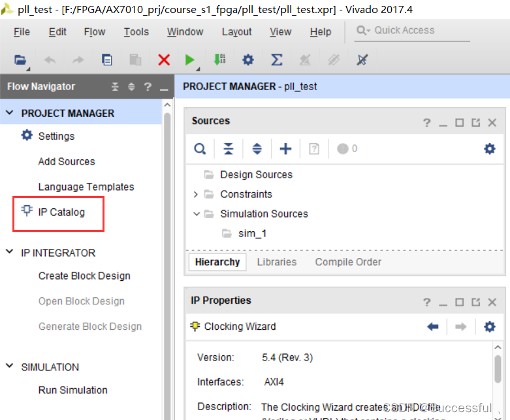Click Create Block Design

(x=84, y=276)
